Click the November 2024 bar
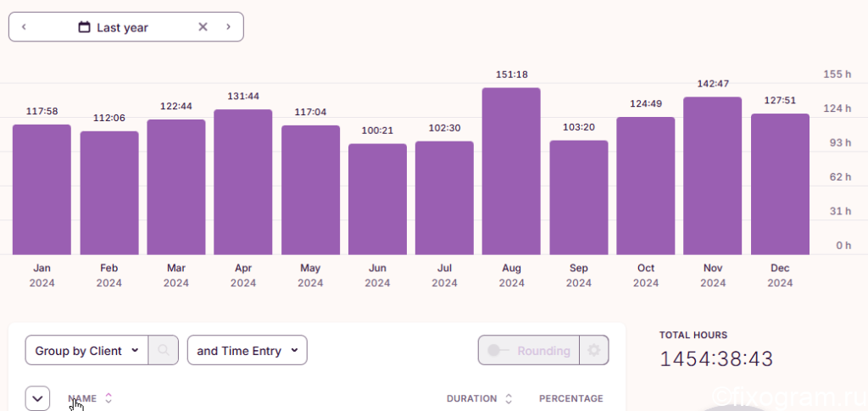The image size is (868, 411). [712, 176]
